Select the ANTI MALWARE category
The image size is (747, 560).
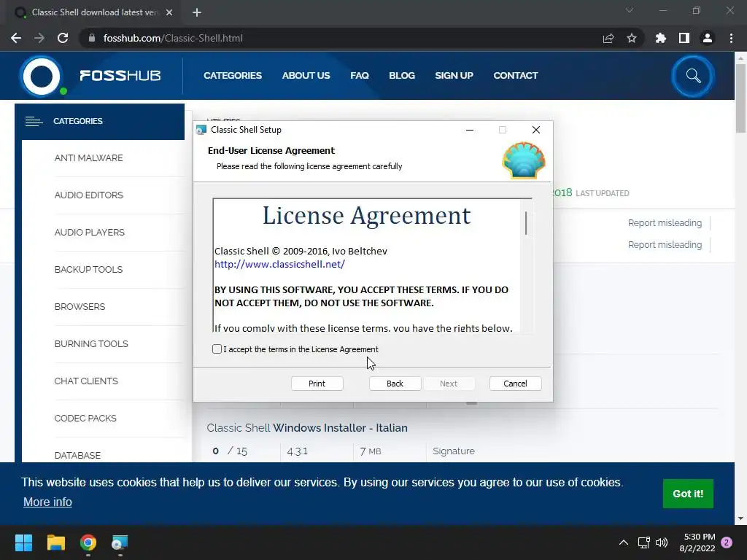coord(88,158)
